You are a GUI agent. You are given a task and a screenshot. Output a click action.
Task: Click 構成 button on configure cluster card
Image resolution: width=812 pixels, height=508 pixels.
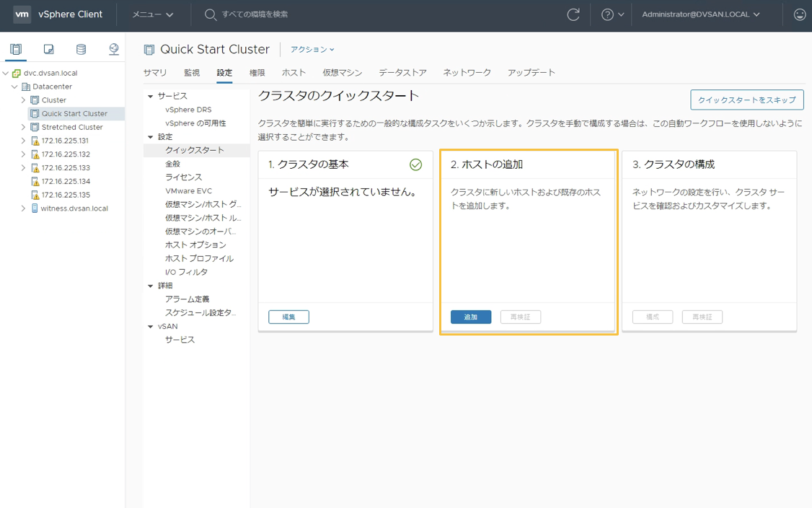tap(653, 317)
